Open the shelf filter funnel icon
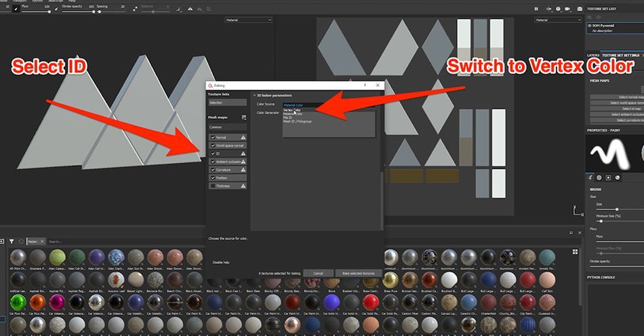 click(12, 242)
